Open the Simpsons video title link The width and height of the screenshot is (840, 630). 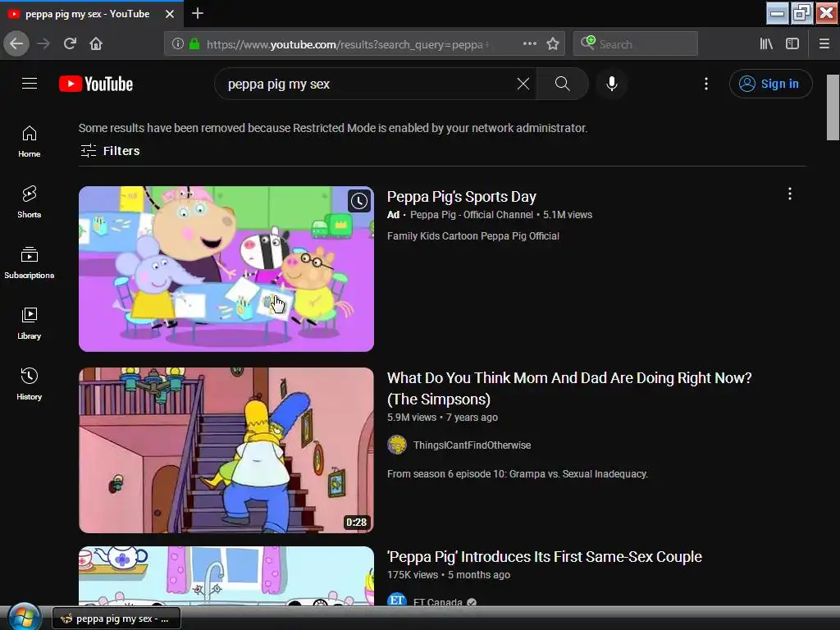[x=569, y=388]
